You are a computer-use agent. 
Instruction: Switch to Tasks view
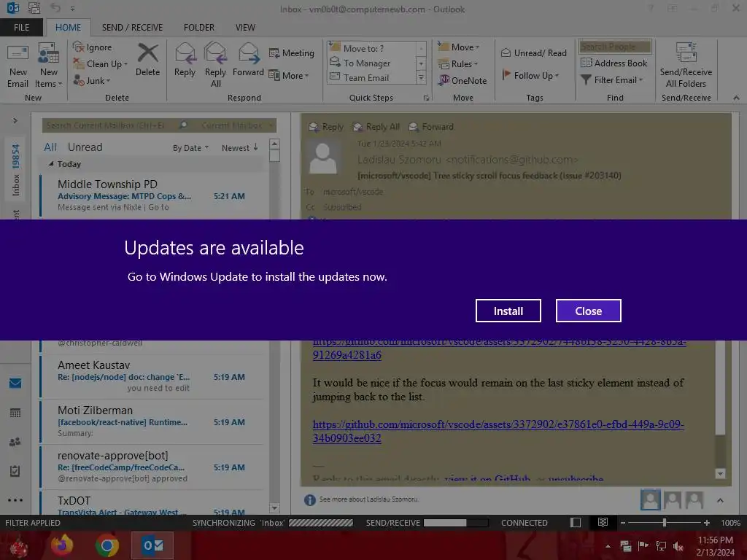pyautogui.click(x=15, y=471)
